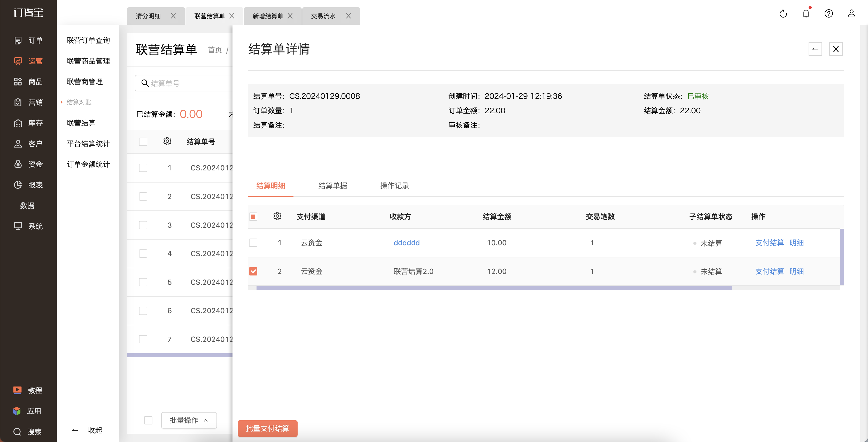Open 联营商管理 menu item
The height and width of the screenshot is (442, 868).
tap(85, 82)
